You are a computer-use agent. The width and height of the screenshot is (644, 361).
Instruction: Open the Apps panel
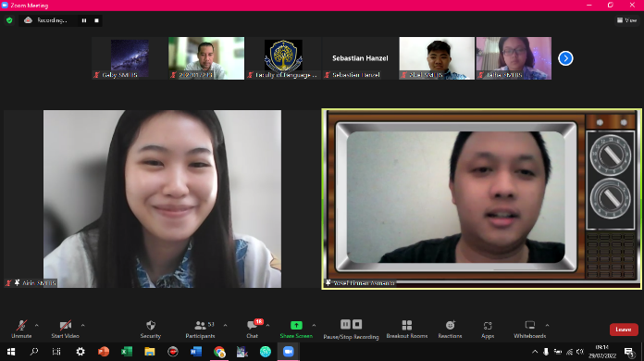coord(488,330)
